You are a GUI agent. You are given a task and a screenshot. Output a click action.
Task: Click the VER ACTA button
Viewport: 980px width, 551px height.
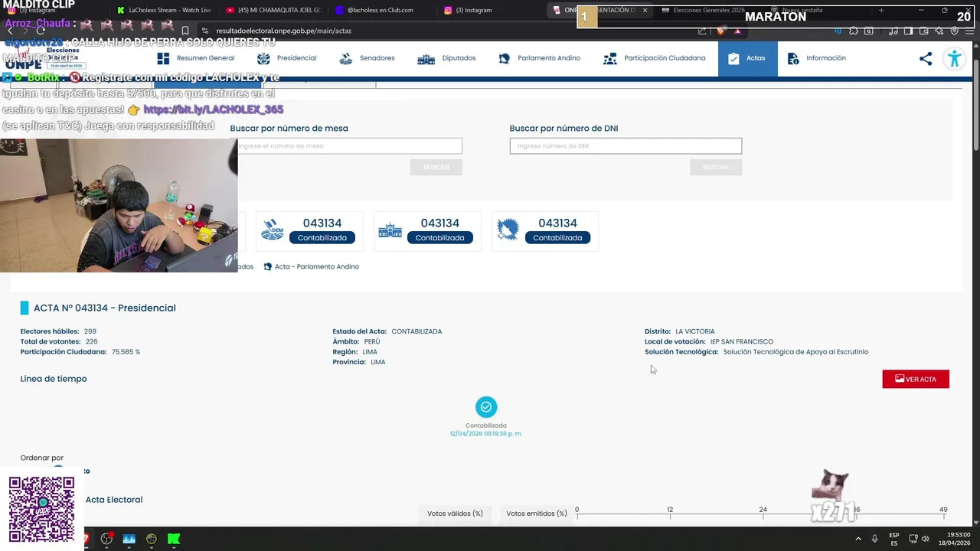point(916,379)
